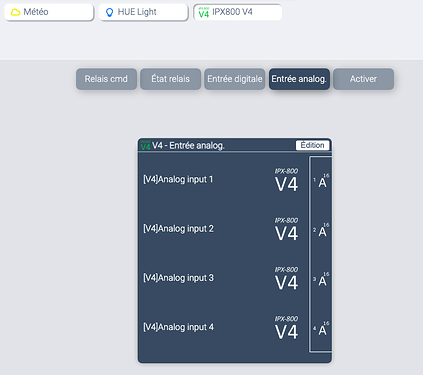Select the A16 analog icon numbered 3

(x=321, y=279)
